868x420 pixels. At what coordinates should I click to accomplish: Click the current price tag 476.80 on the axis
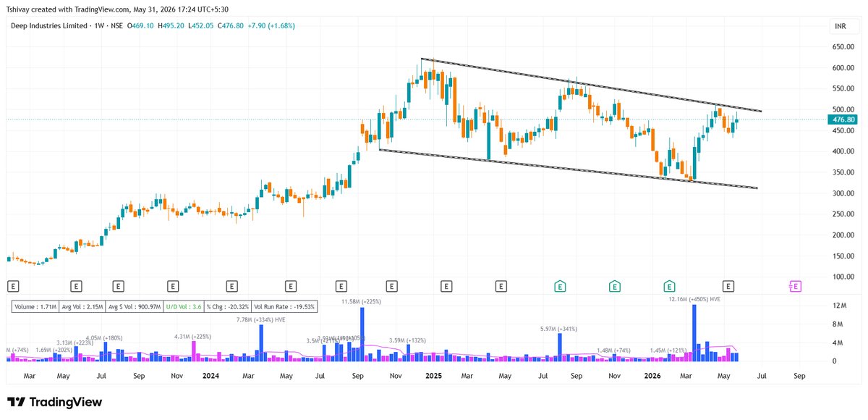point(844,119)
